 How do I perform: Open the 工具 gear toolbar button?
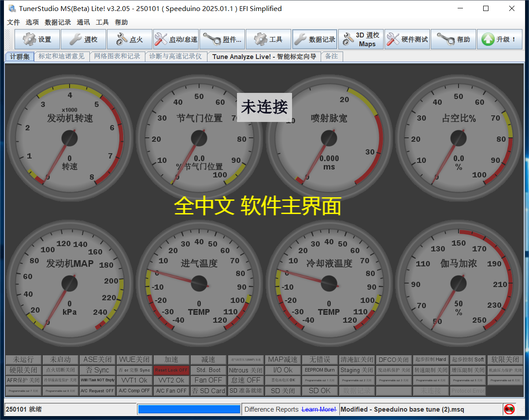coord(269,39)
